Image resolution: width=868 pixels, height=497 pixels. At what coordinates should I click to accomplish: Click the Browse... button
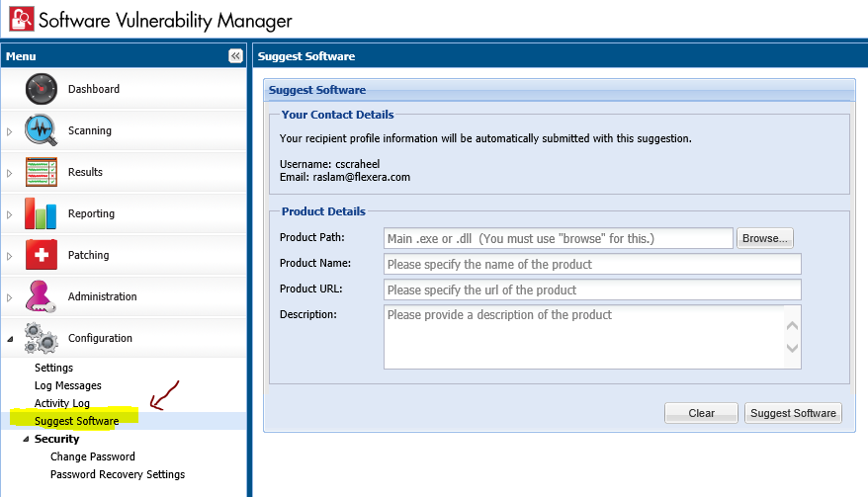click(x=764, y=238)
